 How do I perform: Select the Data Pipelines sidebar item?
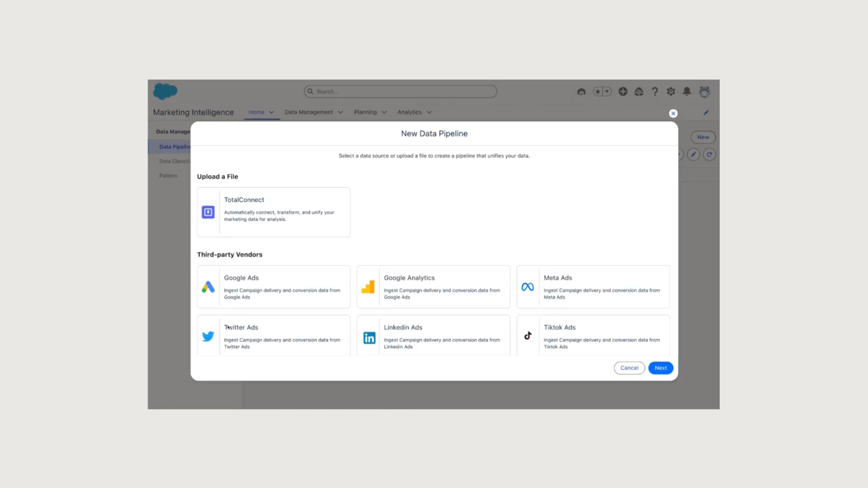pos(174,147)
